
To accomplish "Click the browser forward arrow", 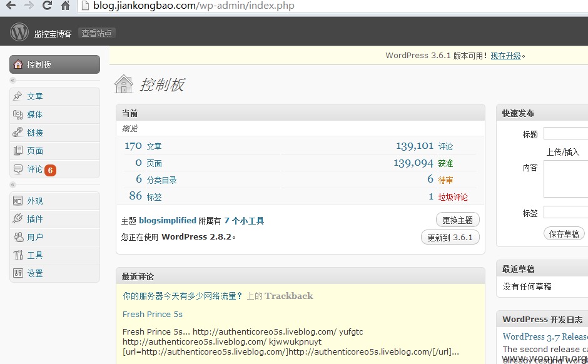I will click(29, 5).
